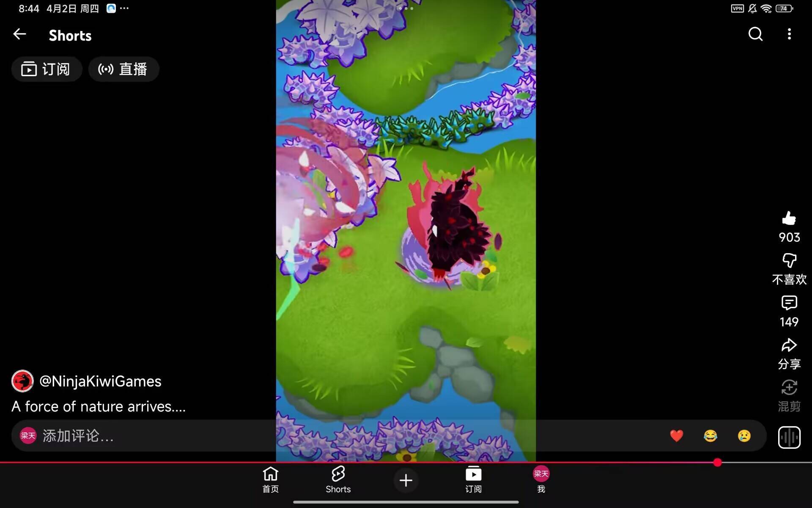Switch to the 直播 live chip

123,69
